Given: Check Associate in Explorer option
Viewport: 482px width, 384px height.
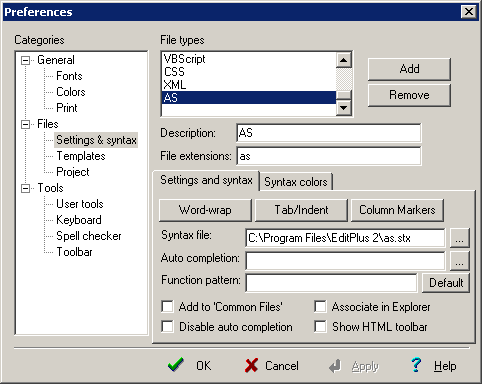Looking at the screenshot, I should tap(320, 307).
